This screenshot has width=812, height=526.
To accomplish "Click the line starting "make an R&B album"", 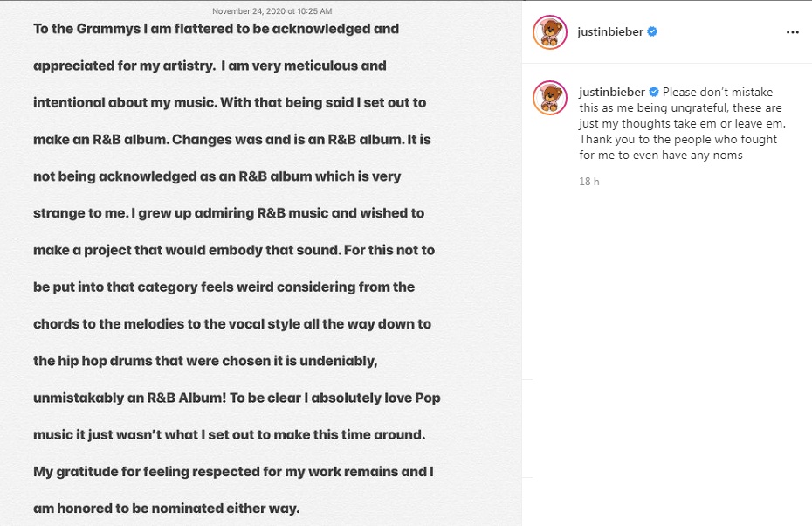I will pyautogui.click(x=230, y=140).
